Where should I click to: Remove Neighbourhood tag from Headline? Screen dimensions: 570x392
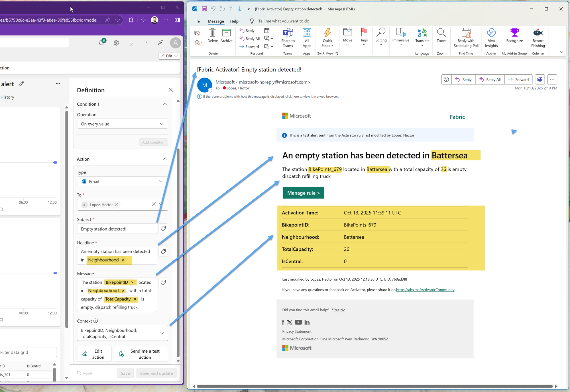pyautogui.click(x=123, y=260)
